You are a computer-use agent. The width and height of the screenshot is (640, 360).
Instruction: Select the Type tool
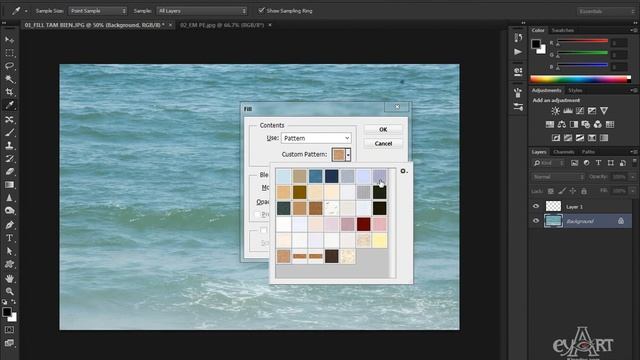(9, 238)
